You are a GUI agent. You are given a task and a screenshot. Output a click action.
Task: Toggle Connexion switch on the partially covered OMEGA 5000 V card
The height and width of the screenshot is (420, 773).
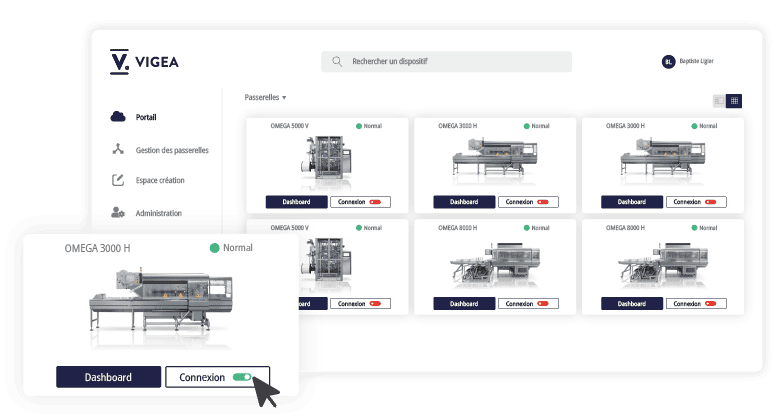[375, 304]
